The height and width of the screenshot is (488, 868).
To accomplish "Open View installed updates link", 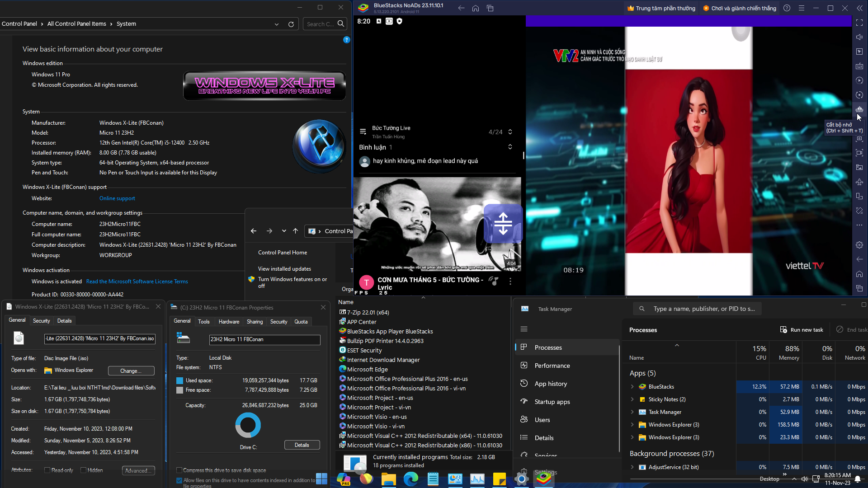I will click(284, 269).
